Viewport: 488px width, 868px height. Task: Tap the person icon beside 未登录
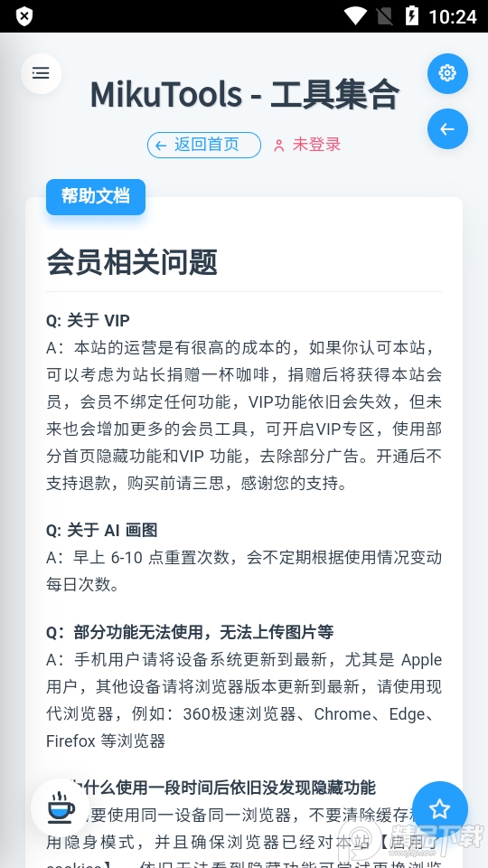point(279,146)
